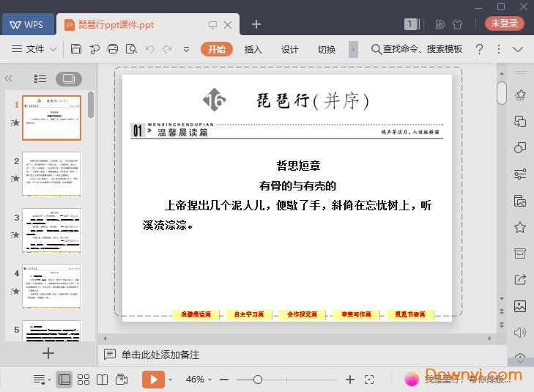Open the share icon in right sidebar
Screen dimensions: 534x392
[520, 280]
